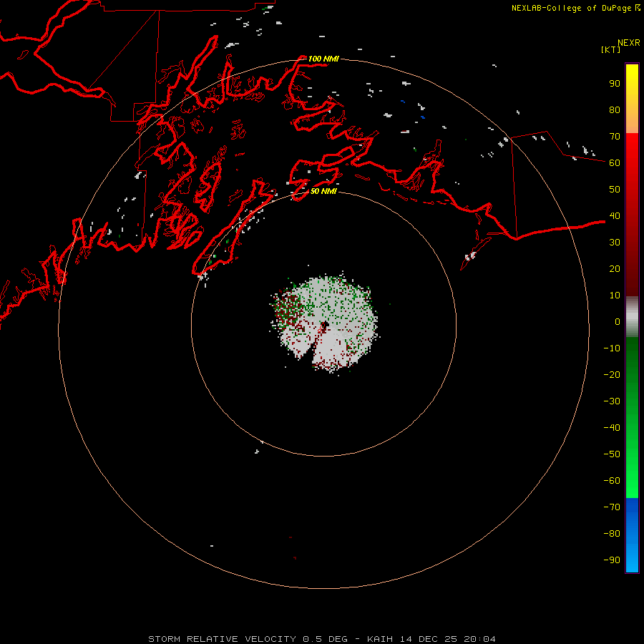This screenshot has width=644, height=644.
Task: Click the positive 40 scale label
Action: click(x=615, y=216)
